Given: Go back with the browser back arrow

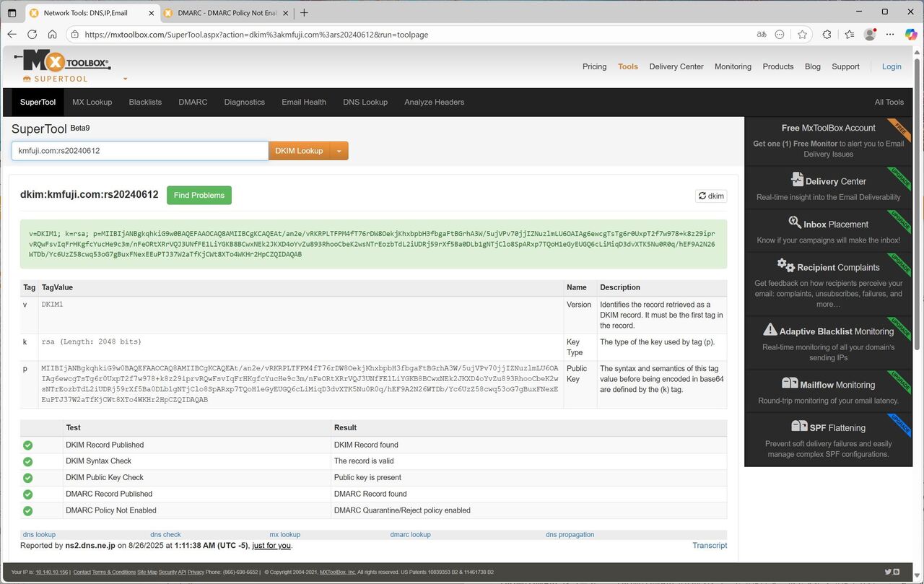Looking at the screenshot, I should 12,34.
